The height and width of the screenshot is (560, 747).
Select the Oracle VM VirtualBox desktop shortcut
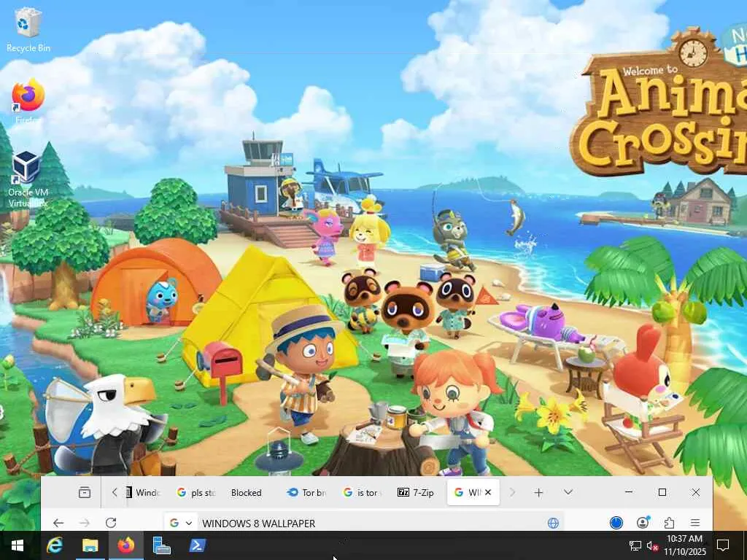(28, 179)
